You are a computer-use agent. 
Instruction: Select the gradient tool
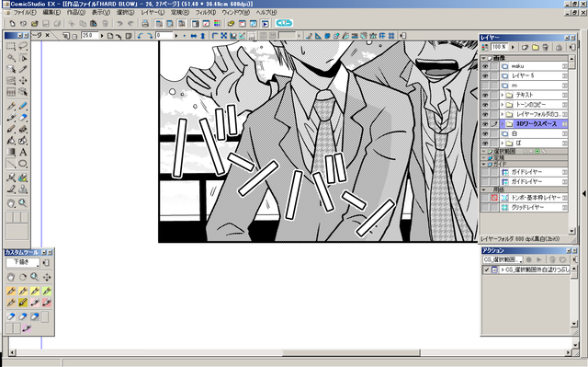tap(11, 152)
